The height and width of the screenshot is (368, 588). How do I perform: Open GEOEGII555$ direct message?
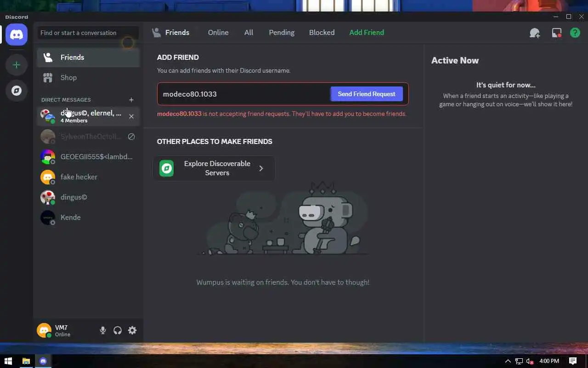click(88, 157)
